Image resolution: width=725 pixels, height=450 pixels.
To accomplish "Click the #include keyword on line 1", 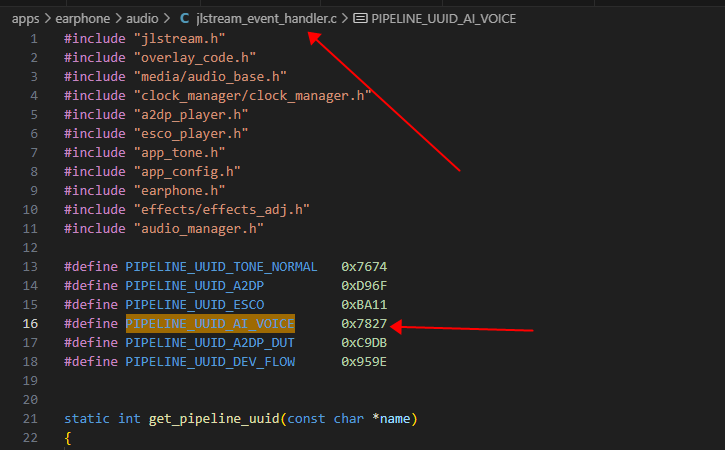I will tap(95, 38).
